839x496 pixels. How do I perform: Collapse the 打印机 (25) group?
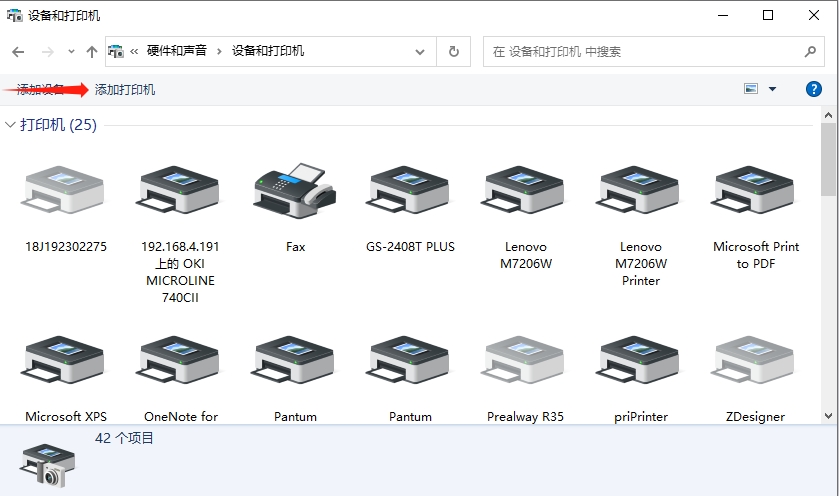pyautogui.click(x=10, y=125)
